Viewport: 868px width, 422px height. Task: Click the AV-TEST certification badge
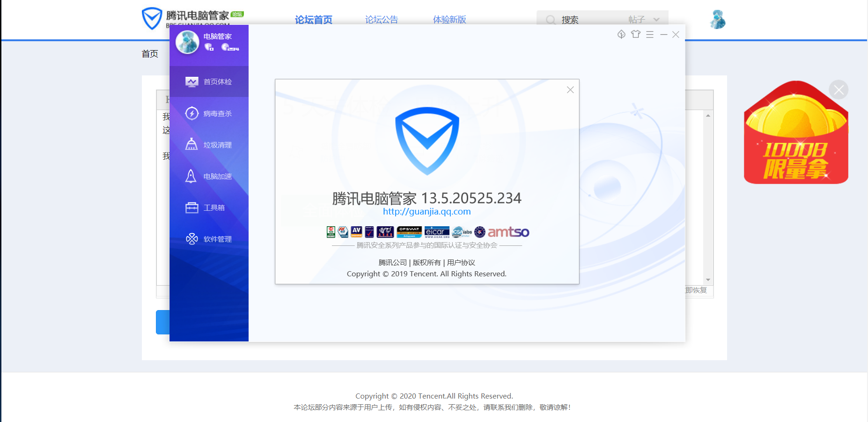343,232
